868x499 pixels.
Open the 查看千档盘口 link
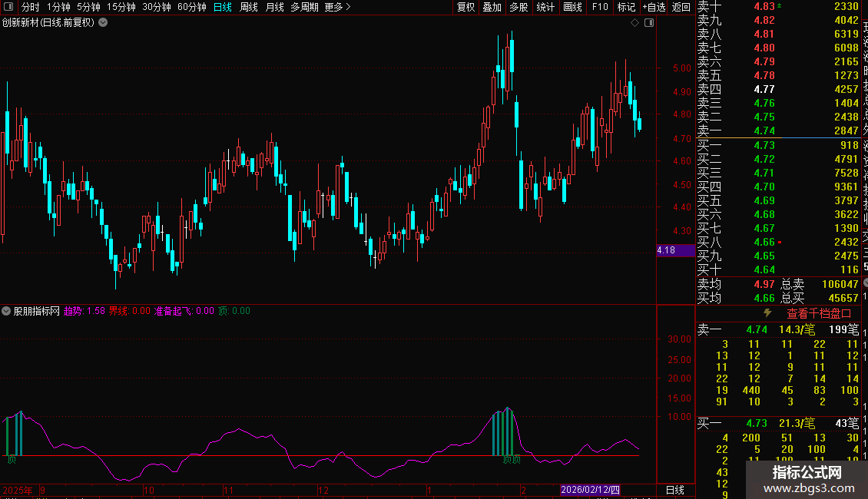pyautogui.click(x=819, y=313)
